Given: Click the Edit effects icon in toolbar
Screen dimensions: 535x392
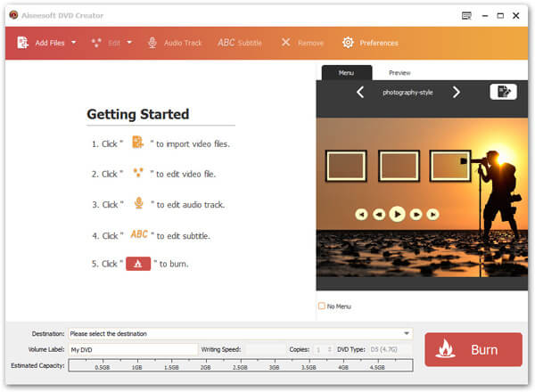Looking at the screenshot, I should tap(96, 43).
